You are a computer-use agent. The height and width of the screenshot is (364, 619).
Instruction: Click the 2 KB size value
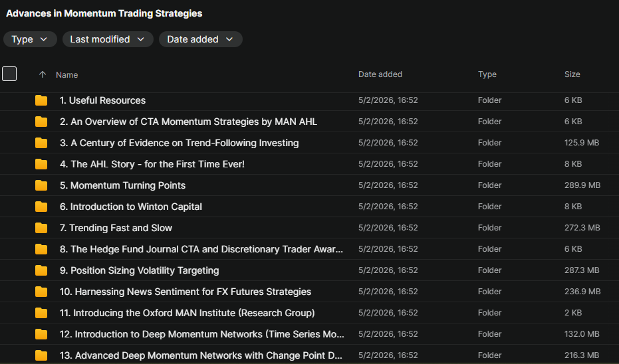(573, 313)
